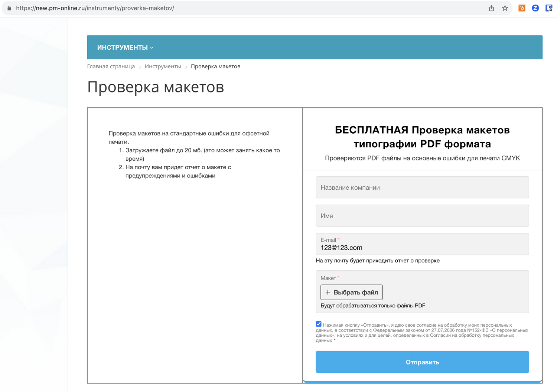Uncheck the personal data consent checkbox

click(x=319, y=324)
